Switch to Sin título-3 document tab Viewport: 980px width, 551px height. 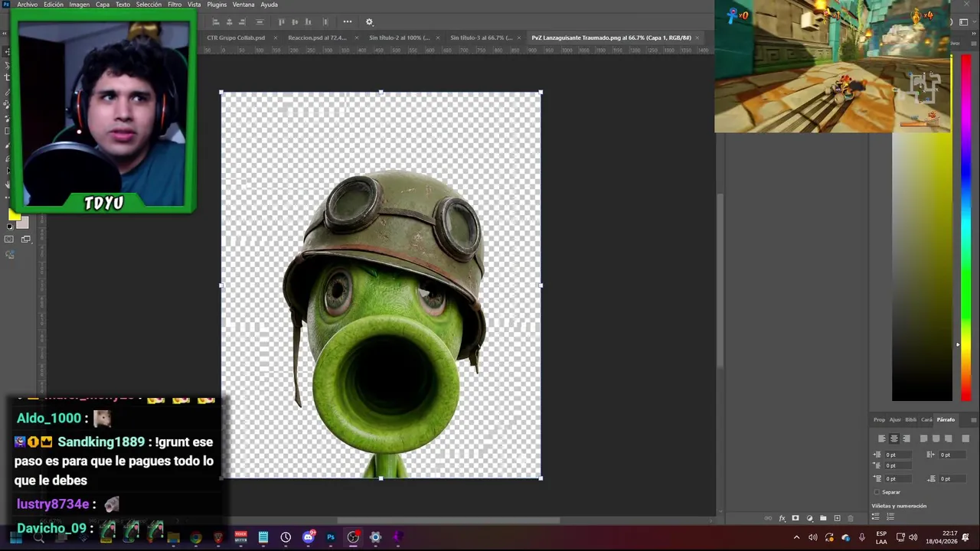click(x=481, y=37)
